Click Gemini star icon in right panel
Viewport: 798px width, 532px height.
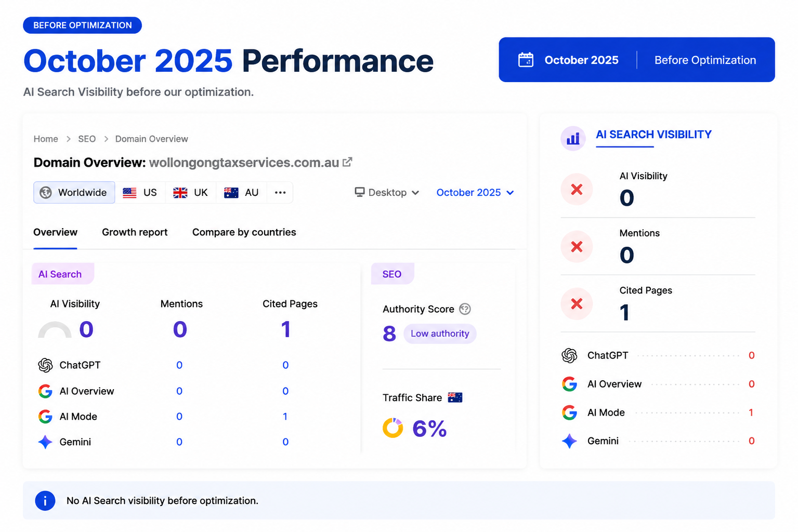click(x=569, y=441)
